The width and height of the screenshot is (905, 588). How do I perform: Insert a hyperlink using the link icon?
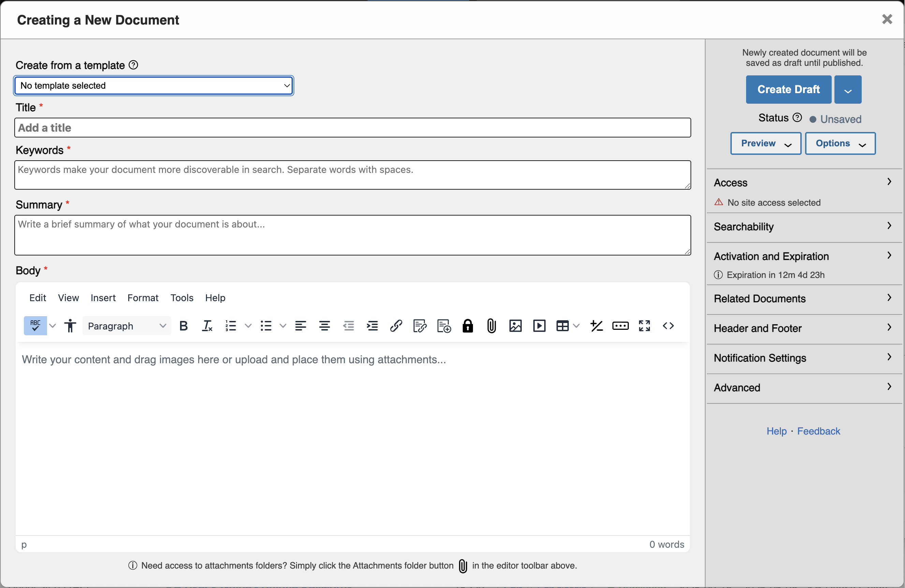click(396, 326)
